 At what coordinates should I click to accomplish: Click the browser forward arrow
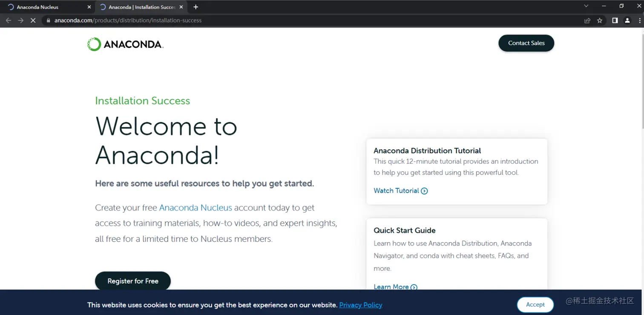point(20,20)
